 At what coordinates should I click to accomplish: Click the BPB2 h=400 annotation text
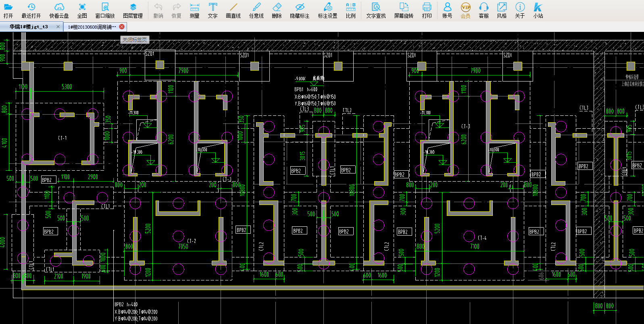(x=126, y=304)
